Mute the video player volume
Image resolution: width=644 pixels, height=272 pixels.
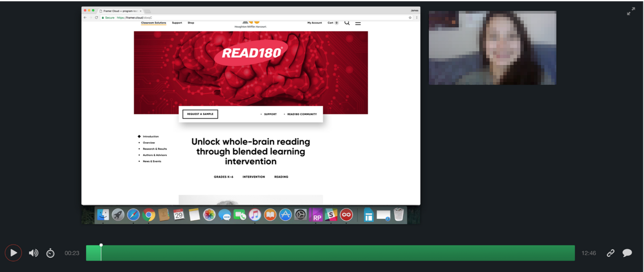tap(33, 253)
